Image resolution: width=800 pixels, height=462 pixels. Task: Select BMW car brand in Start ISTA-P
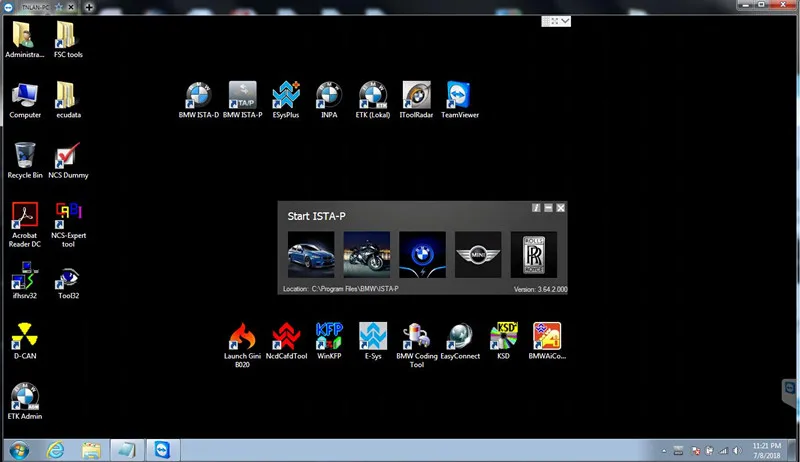[311, 254]
